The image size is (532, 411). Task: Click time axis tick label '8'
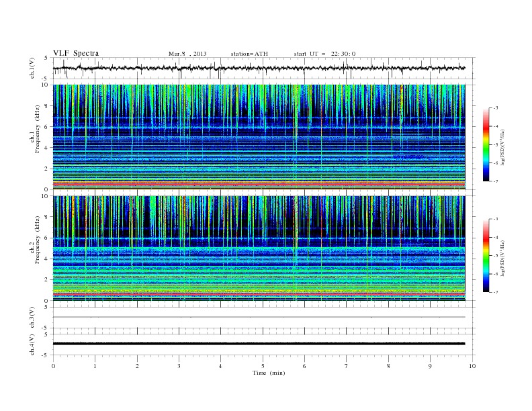click(388, 366)
